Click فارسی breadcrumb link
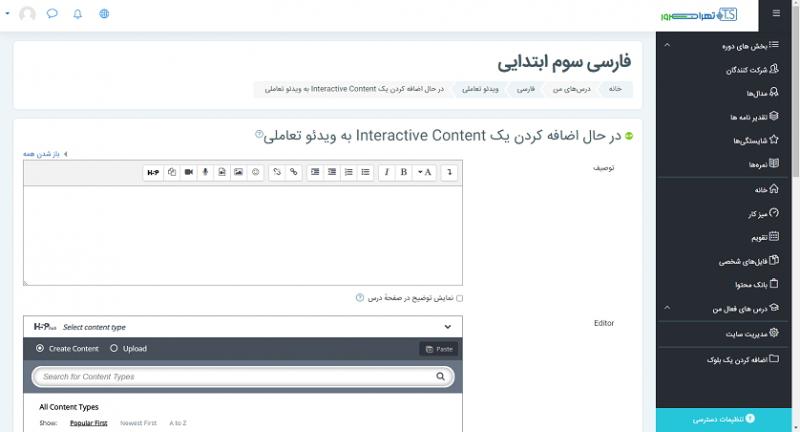Image resolution: width=800 pixels, height=432 pixels. point(526,89)
